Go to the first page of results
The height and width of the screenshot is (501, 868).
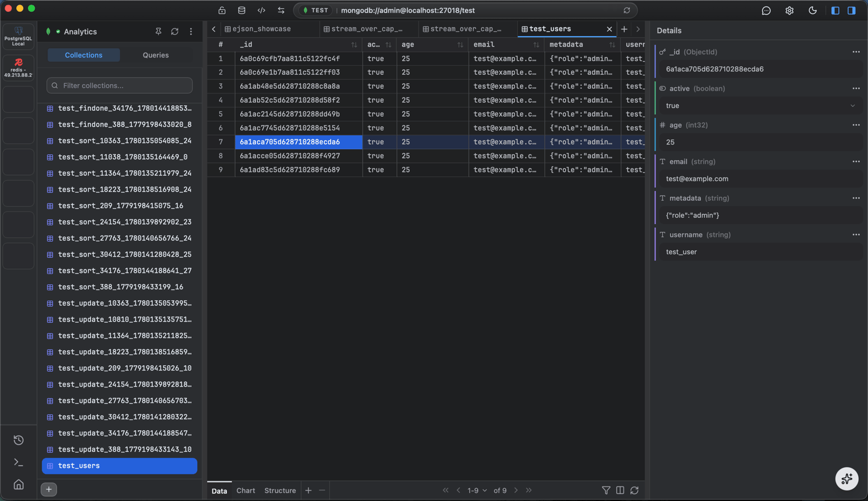446,491
